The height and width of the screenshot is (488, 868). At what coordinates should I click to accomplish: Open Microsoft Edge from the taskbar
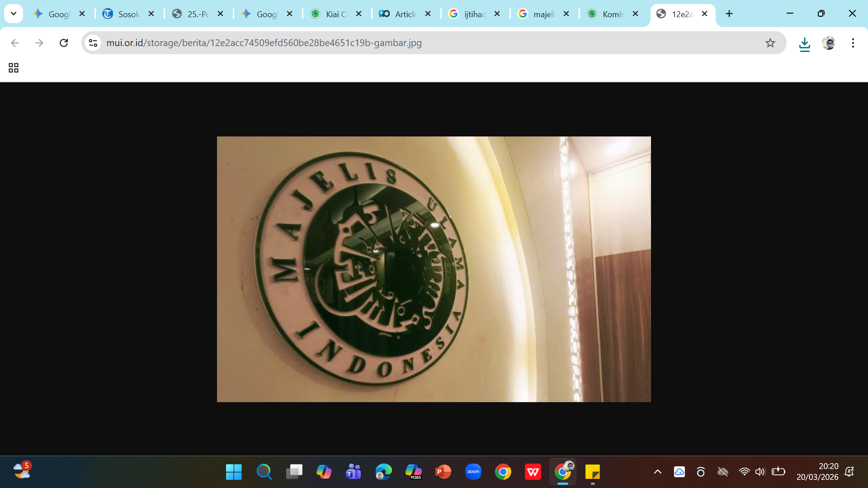(x=383, y=472)
